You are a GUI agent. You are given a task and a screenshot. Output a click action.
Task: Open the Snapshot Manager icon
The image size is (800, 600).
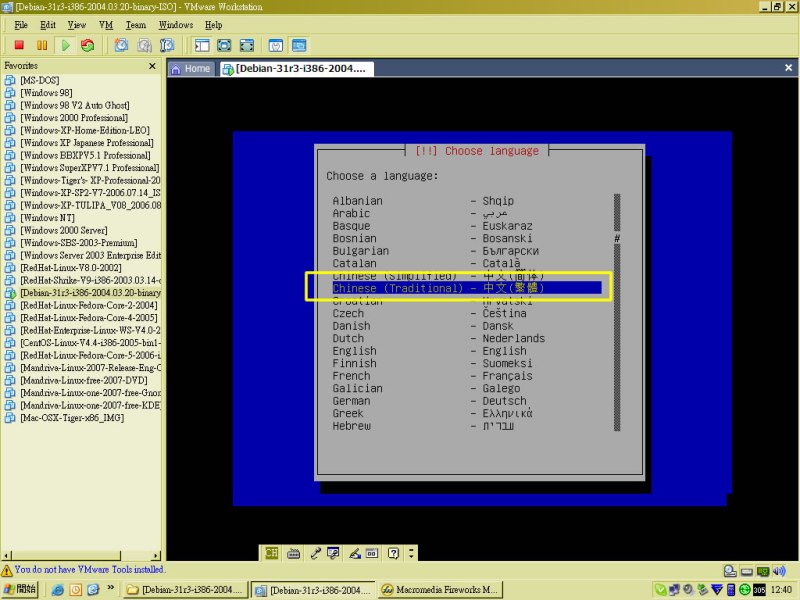pos(167,45)
